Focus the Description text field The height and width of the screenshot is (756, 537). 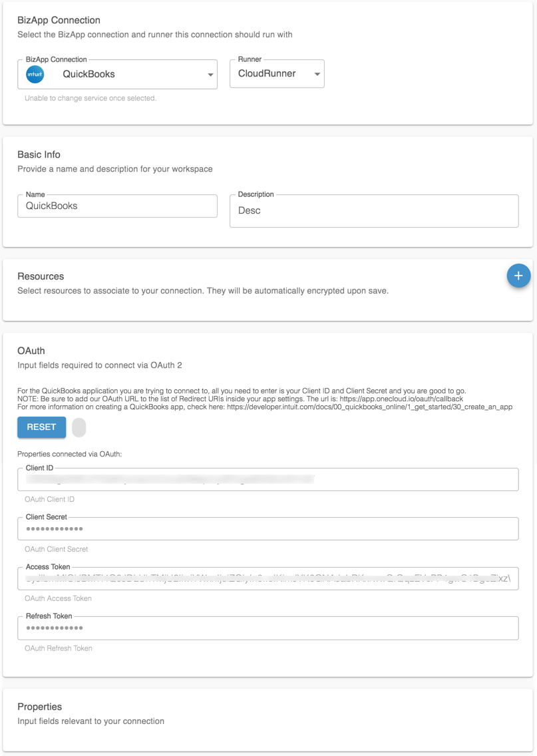[374, 211]
